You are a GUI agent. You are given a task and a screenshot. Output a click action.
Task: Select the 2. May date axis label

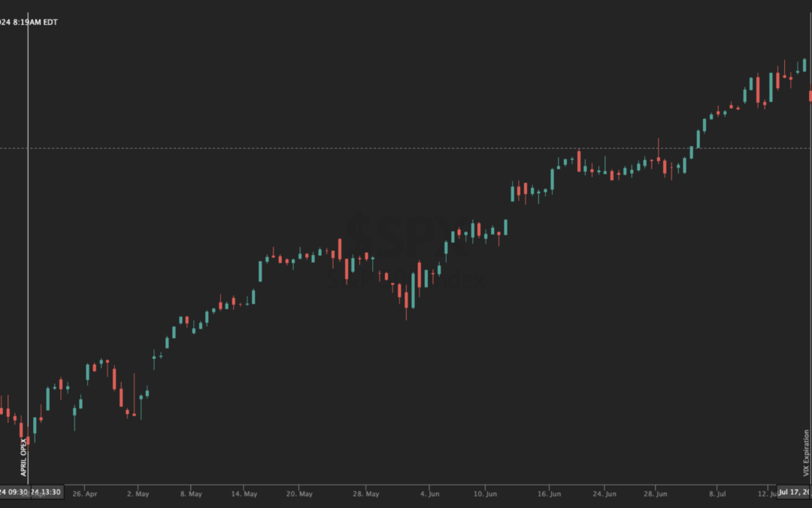[x=138, y=494]
